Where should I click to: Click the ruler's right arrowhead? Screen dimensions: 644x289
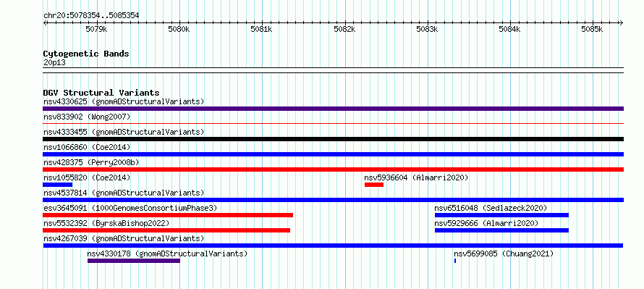tap(622, 22)
